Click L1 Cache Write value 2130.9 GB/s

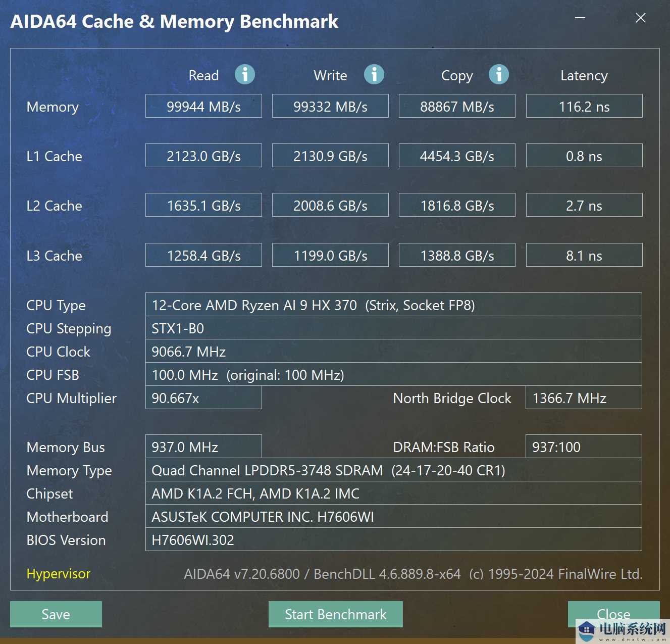[x=330, y=156]
